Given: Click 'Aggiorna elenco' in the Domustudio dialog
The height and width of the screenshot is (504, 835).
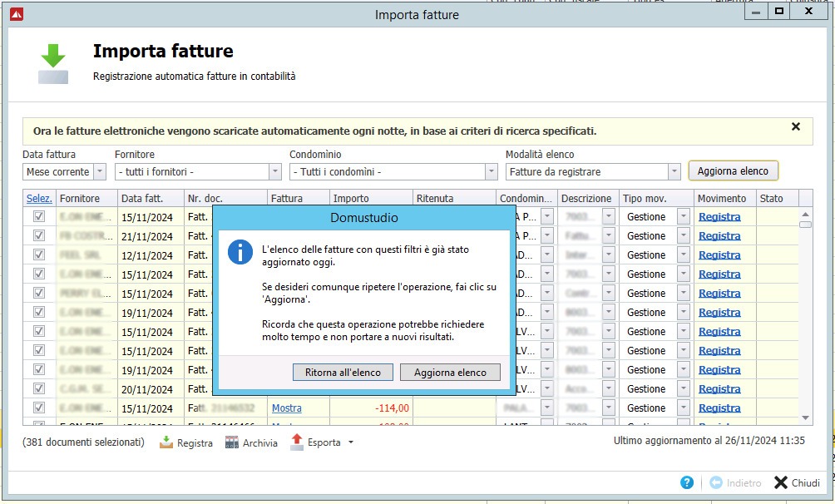Looking at the screenshot, I should point(450,373).
